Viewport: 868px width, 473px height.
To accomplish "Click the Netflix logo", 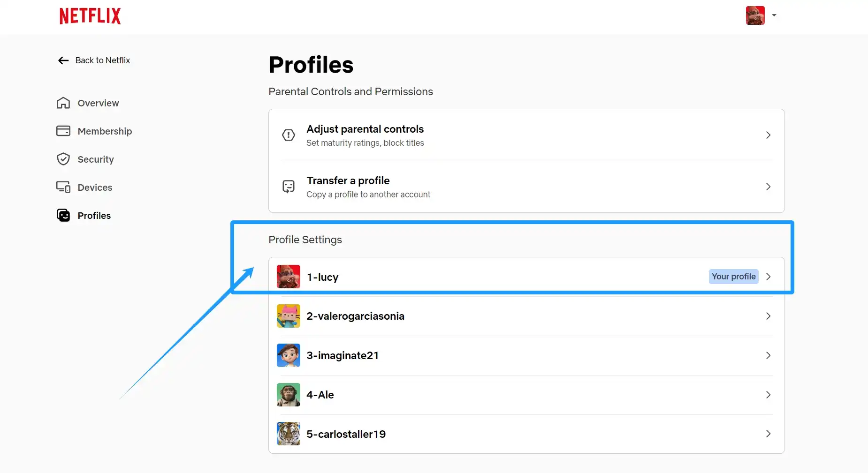I will (90, 16).
